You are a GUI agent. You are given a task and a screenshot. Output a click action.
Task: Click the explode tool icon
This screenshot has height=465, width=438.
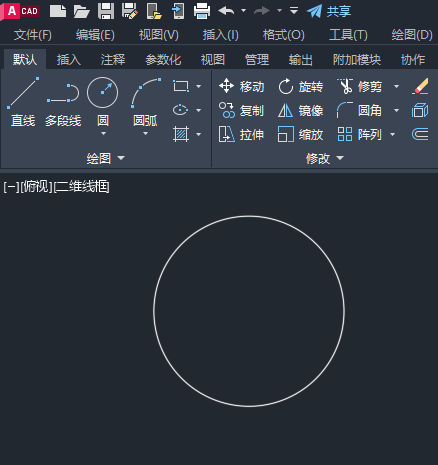pos(420,110)
